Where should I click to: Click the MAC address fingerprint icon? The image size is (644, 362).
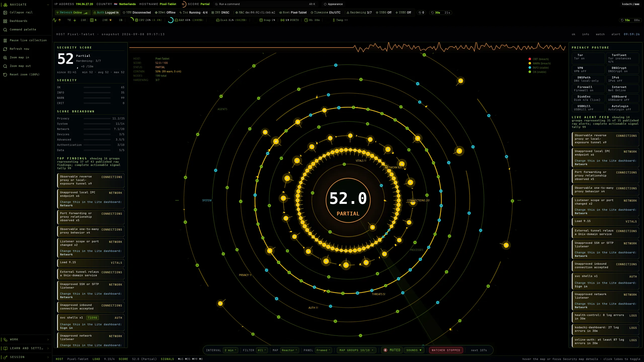click(237, 13)
